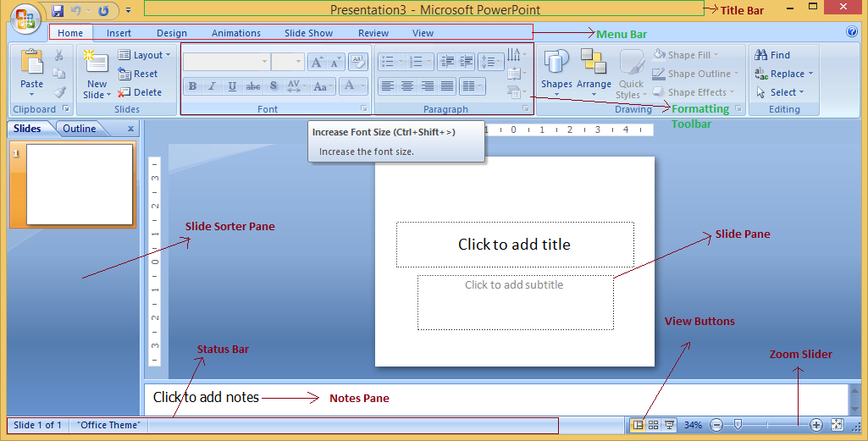Open line spacing options
The width and height of the screenshot is (868, 441).
pos(491,62)
